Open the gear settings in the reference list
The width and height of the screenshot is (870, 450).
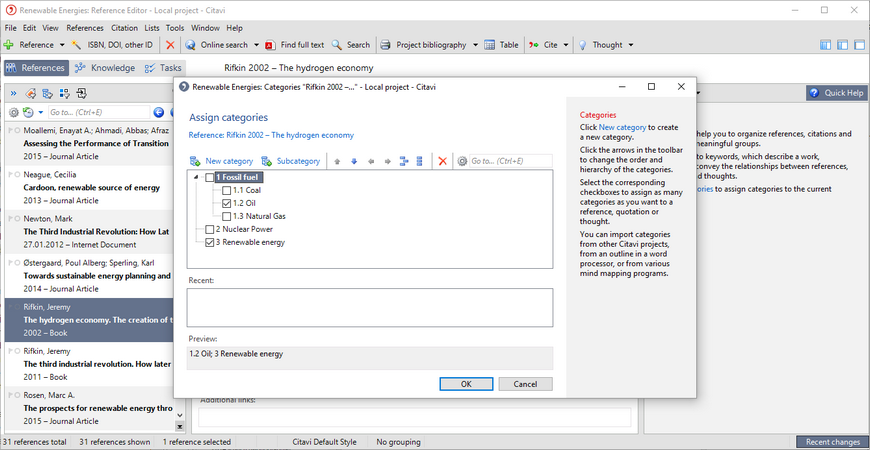click(x=14, y=113)
